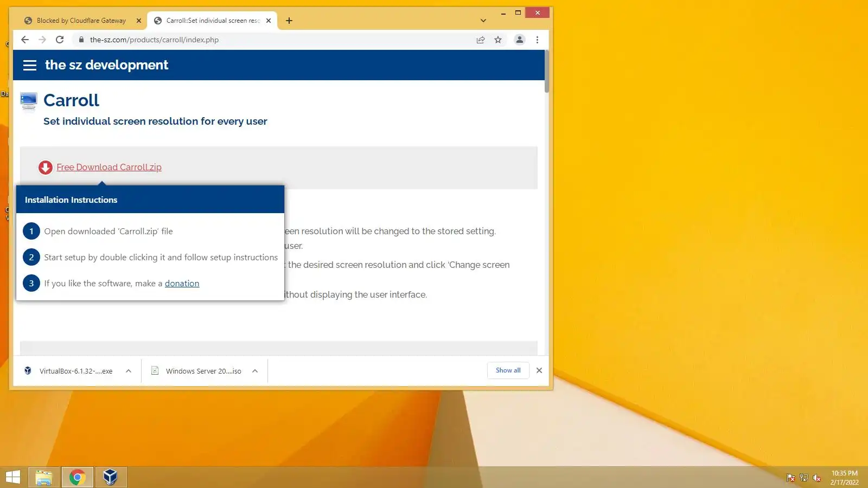Open the clock and date in taskbar
The width and height of the screenshot is (868, 488).
click(844, 478)
